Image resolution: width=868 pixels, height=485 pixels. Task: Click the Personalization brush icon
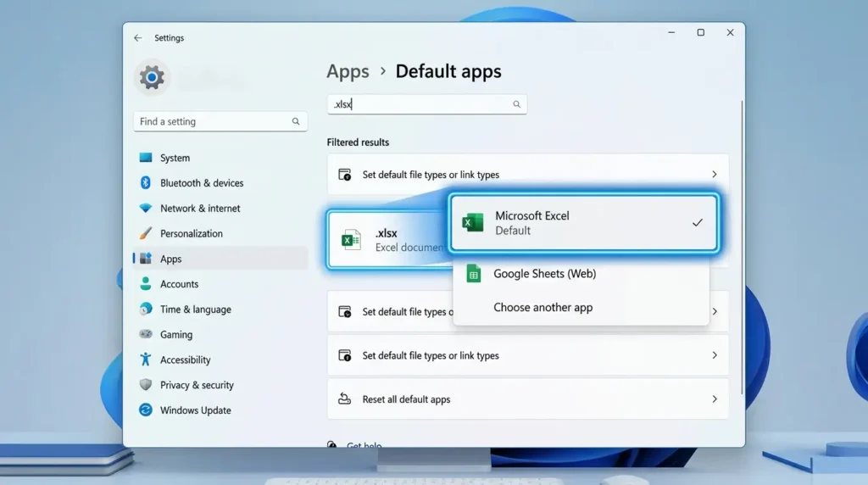pyautogui.click(x=146, y=233)
